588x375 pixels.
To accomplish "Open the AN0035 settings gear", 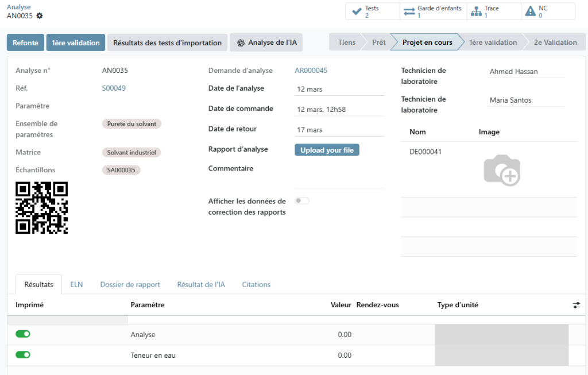I will (38, 17).
